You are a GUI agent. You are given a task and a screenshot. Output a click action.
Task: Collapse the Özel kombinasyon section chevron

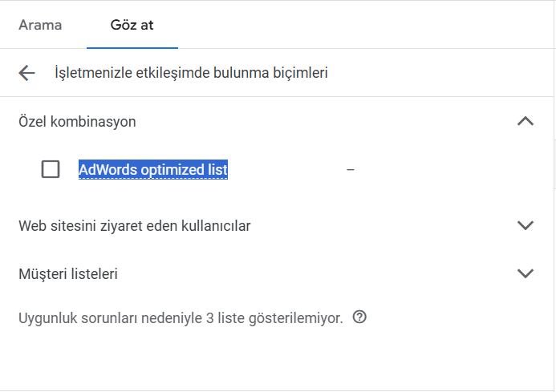pos(526,122)
